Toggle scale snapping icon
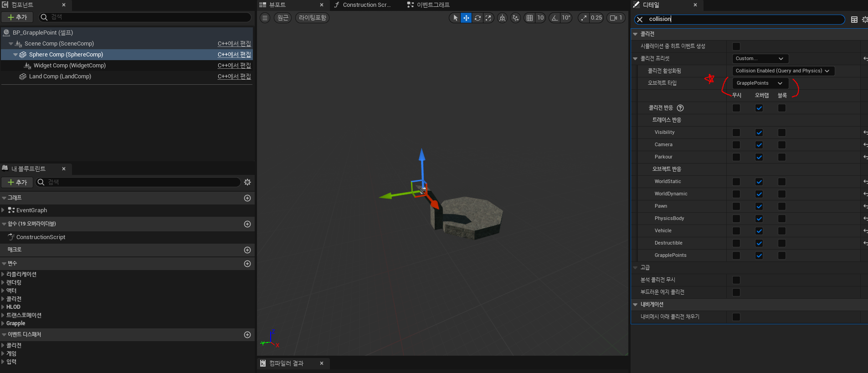Screen dimensions: 868x373 584,18
